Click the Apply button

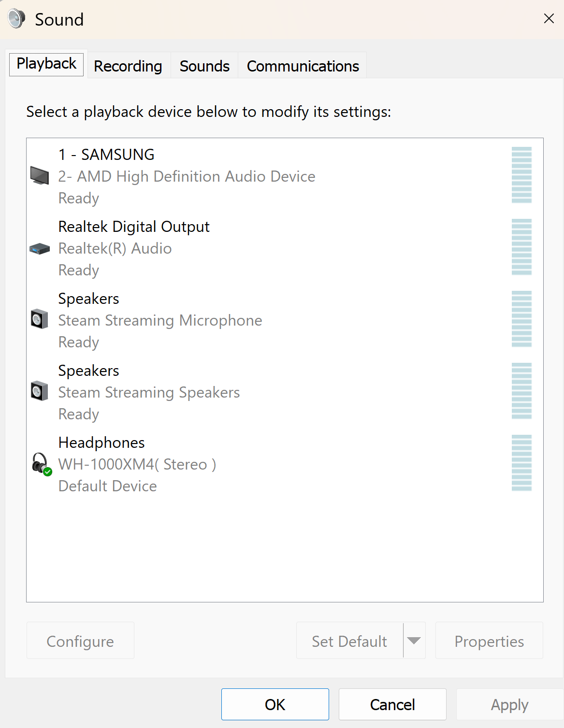click(x=509, y=704)
